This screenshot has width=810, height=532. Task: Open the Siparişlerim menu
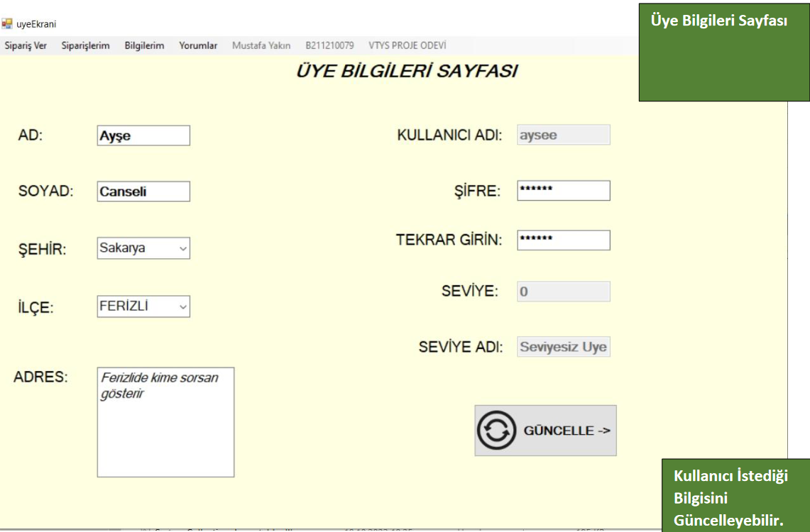(x=85, y=45)
